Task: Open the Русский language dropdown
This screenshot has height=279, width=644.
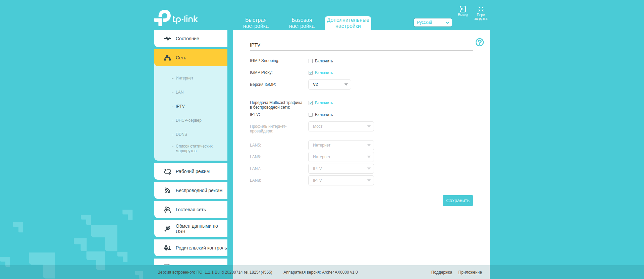Action: [x=432, y=22]
